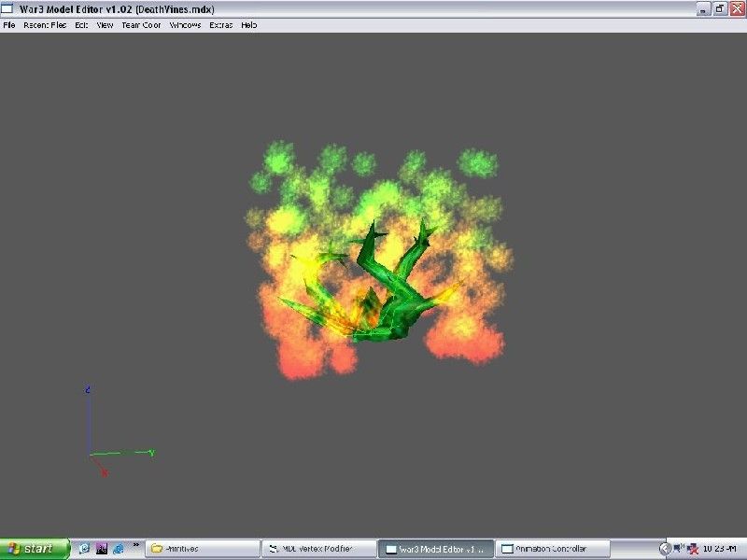The width and height of the screenshot is (747, 560).
Task: Click the War3 Model Editor taskbar button
Action: point(436,549)
